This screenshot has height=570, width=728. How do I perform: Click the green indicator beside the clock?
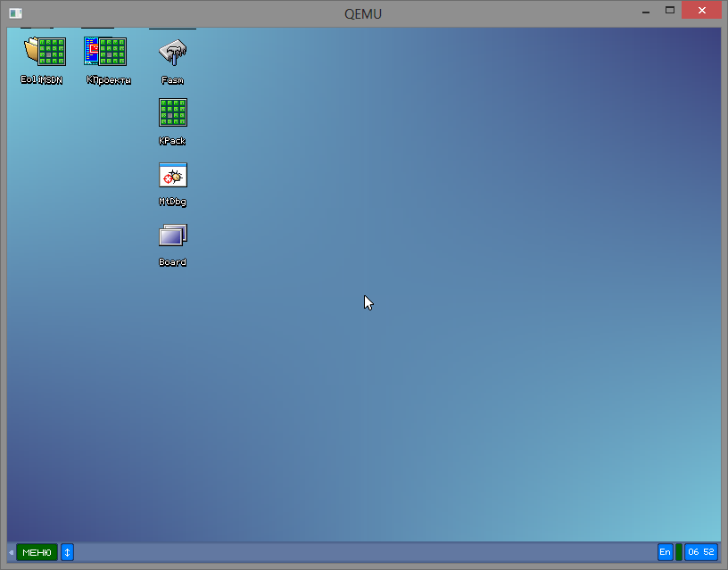679,552
